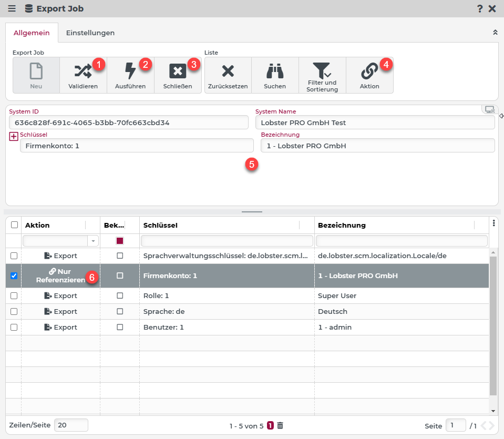Image resolution: width=504 pixels, height=439 pixels.
Task: Click the Aktion link button
Action: pyautogui.click(x=369, y=75)
